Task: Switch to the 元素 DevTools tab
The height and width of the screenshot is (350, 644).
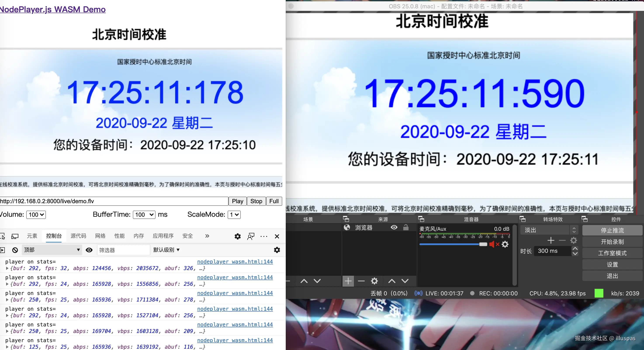Action: (32, 236)
